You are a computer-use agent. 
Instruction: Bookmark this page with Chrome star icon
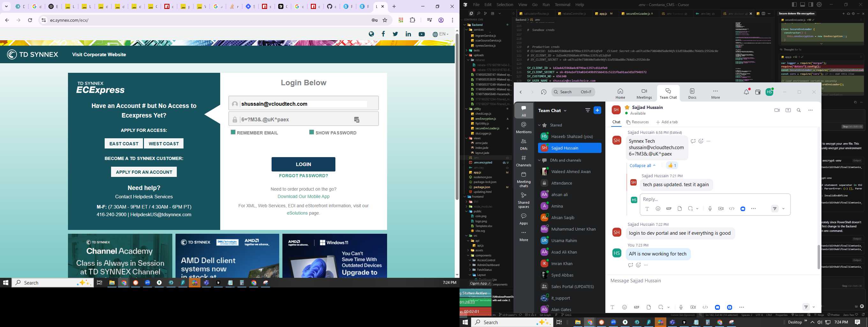point(385,20)
